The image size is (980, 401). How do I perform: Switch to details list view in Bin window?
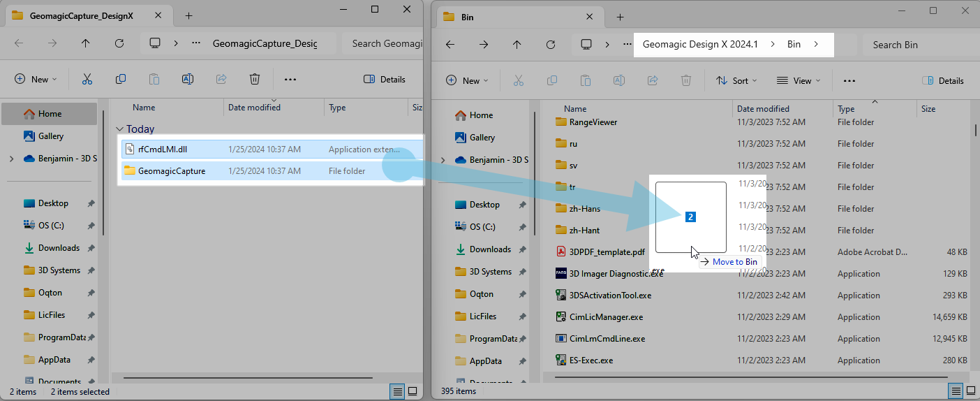click(x=956, y=391)
